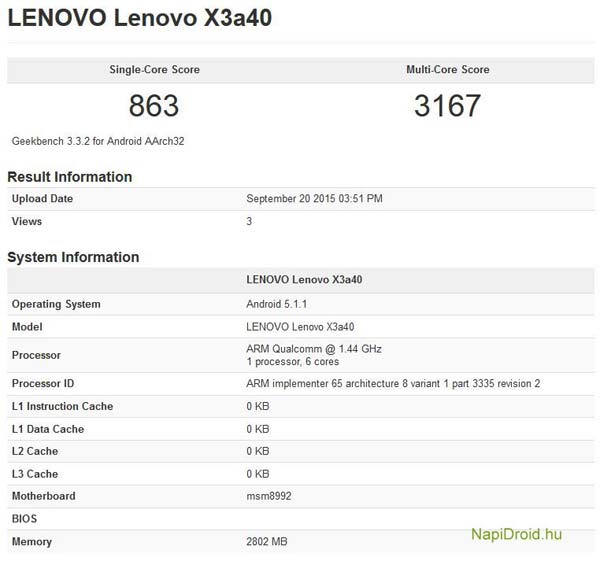Image resolution: width=600 pixels, height=561 pixels.
Task: Click the 2802 MB memory value
Action: (x=267, y=542)
